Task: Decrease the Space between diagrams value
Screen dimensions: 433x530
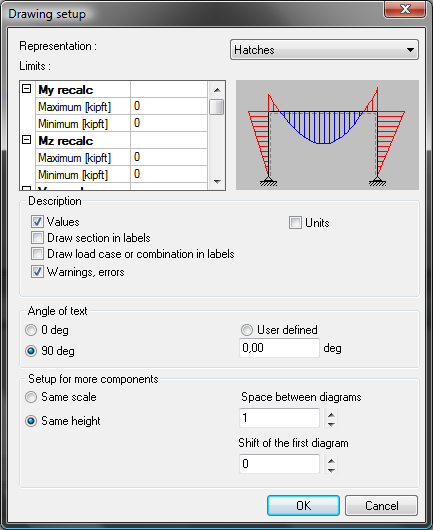Action: click(x=332, y=424)
